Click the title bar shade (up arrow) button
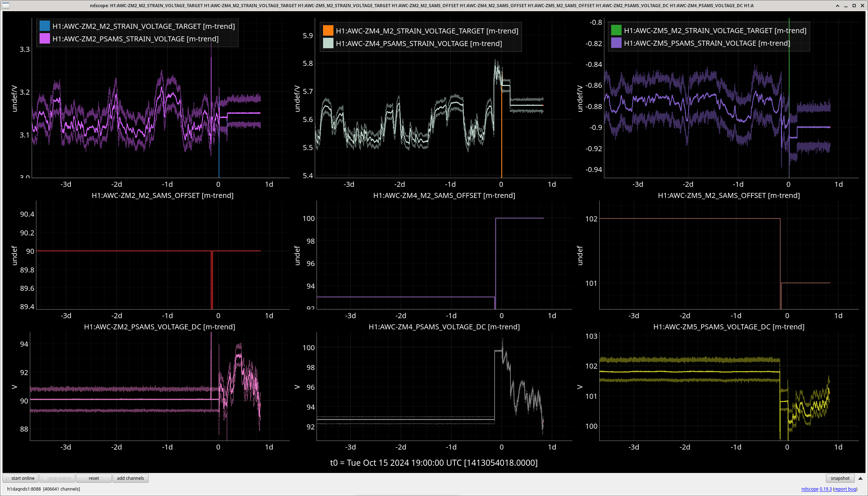Image resolution: width=868 pixels, height=496 pixels. tap(837, 5)
